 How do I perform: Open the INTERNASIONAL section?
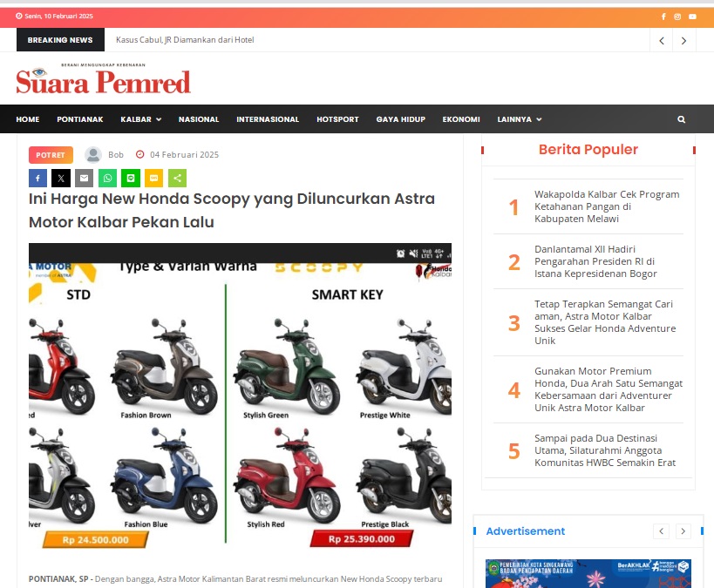coord(268,119)
